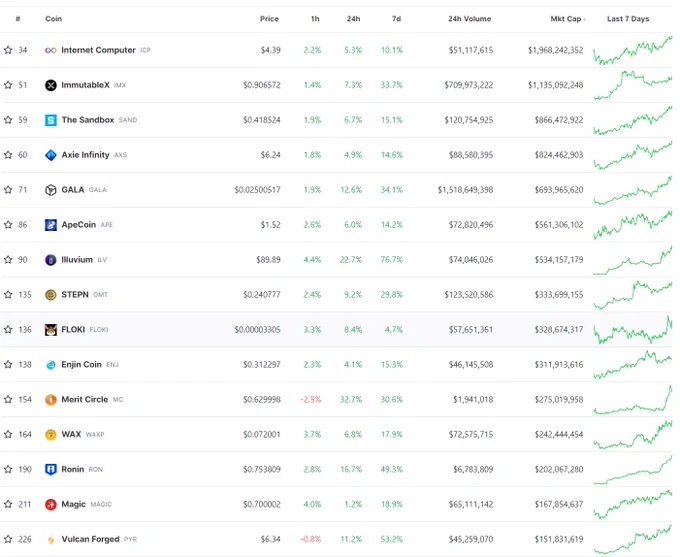
Task: Star the ImmutableX row
Action: point(8,85)
